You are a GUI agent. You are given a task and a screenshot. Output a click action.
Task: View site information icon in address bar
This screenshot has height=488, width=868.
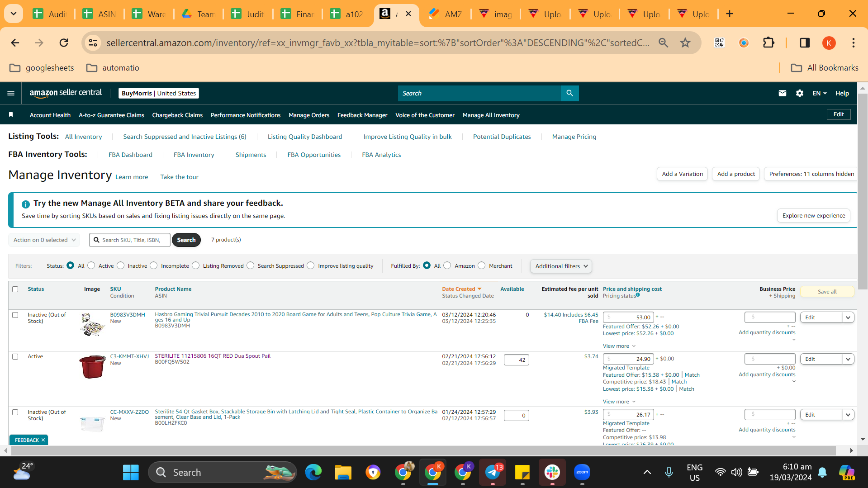[93, 43]
